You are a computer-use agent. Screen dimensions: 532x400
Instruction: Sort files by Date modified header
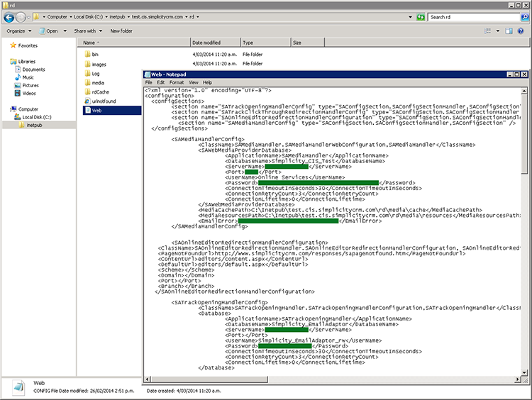(x=215, y=43)
